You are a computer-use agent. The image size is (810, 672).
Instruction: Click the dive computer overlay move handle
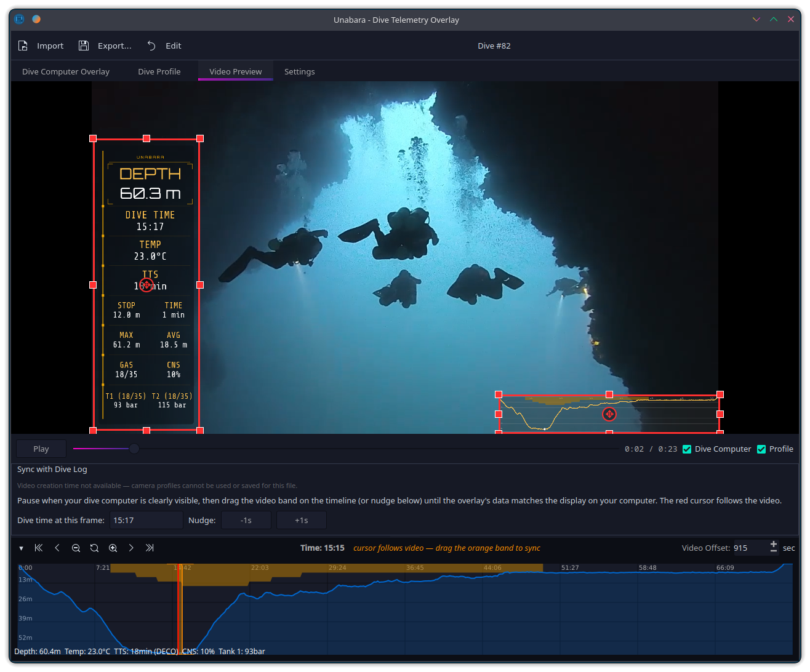click(x=146, y=285)
